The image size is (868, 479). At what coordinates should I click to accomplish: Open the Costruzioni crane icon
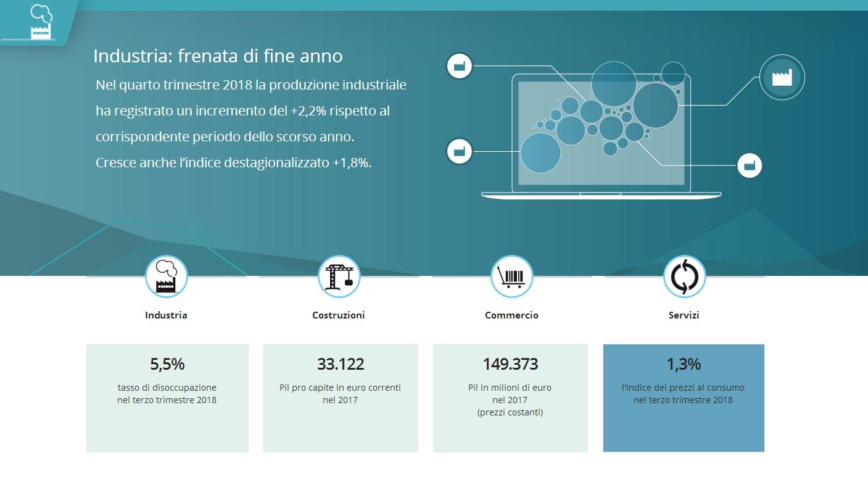tap(339, 277)
